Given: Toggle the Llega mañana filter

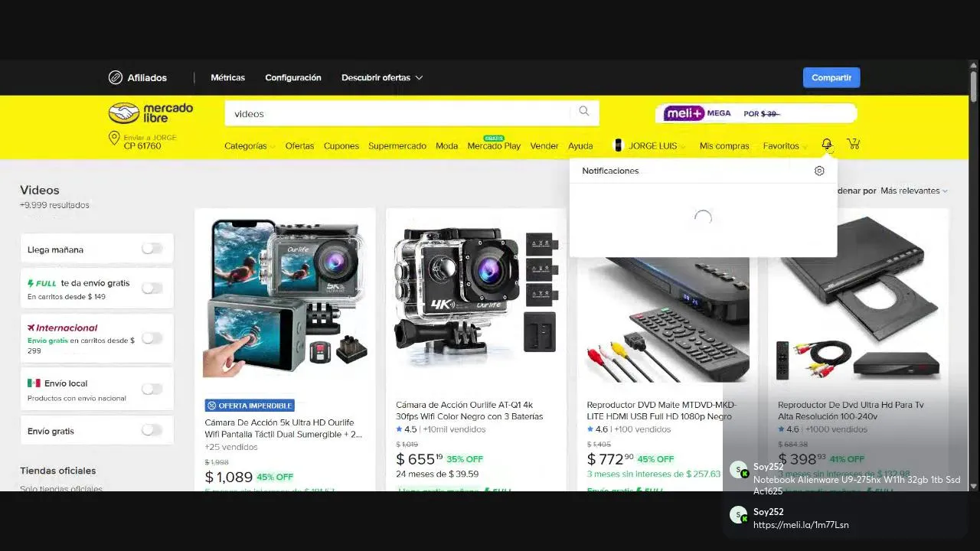Looking at the screenshot, I should 152,249.
